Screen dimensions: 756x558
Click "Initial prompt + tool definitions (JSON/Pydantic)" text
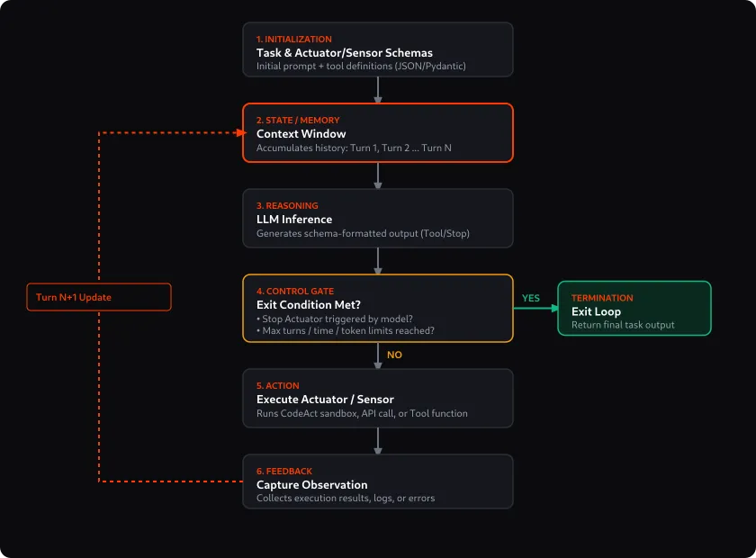click(x=361, y=66)
